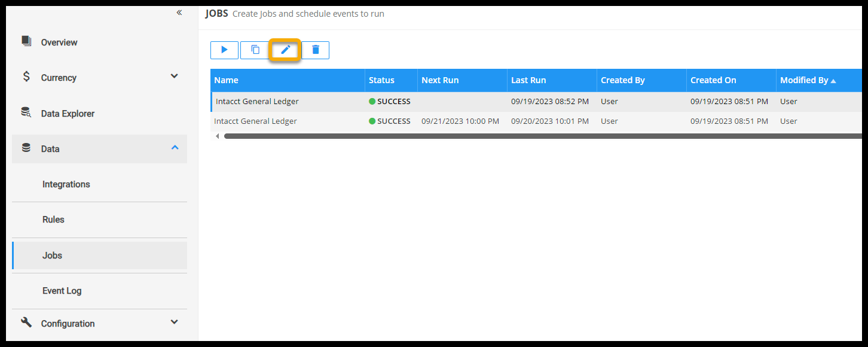Click the Data Explorer search icon
The image size is (868, 347).
(26, 112)
